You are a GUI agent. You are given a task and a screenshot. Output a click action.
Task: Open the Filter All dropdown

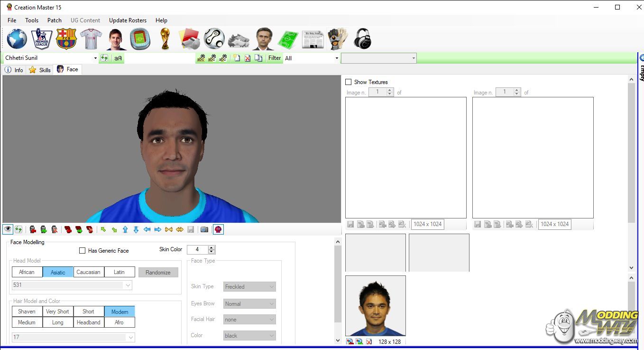337,58
